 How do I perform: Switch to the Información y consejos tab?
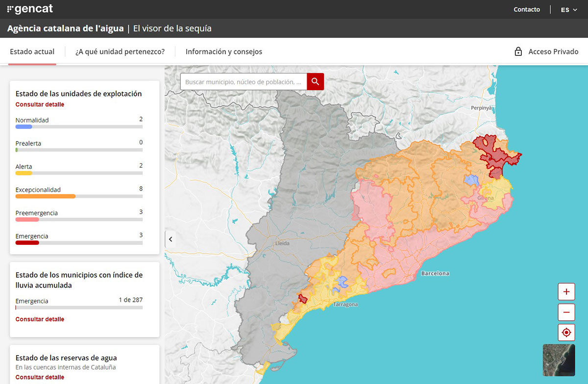pos(223,51)
